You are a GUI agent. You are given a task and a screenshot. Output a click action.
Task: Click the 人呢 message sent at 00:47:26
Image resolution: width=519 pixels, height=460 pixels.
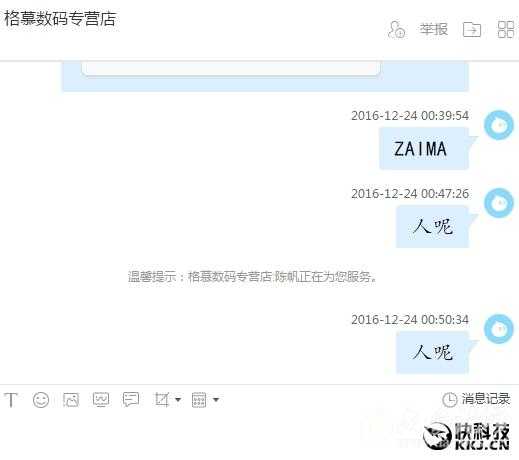coord(432,227)
